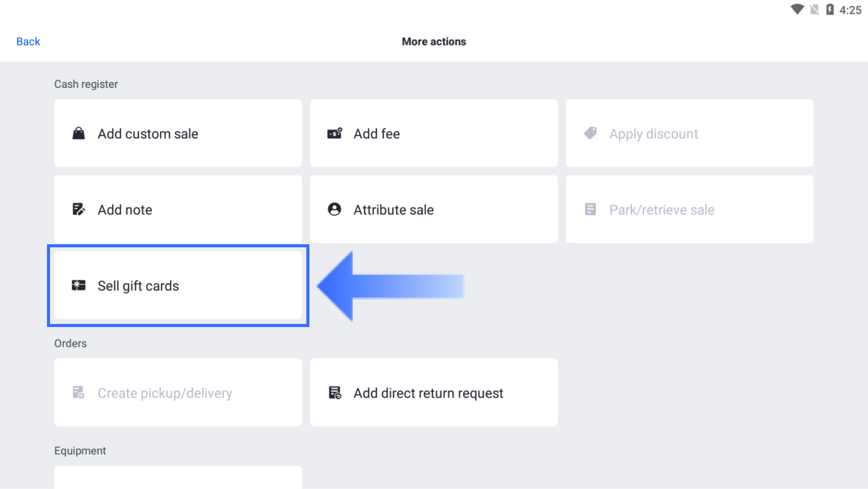The height and width of the screenshot is (489, 868).
Task: Tap Add direct return request label
Action: tap(428, 393)
